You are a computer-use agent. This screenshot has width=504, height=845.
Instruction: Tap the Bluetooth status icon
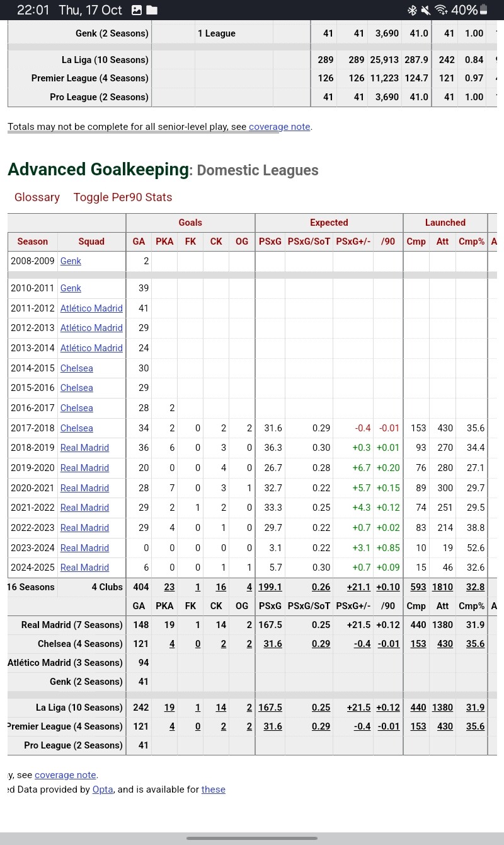(x=412, y=10)
